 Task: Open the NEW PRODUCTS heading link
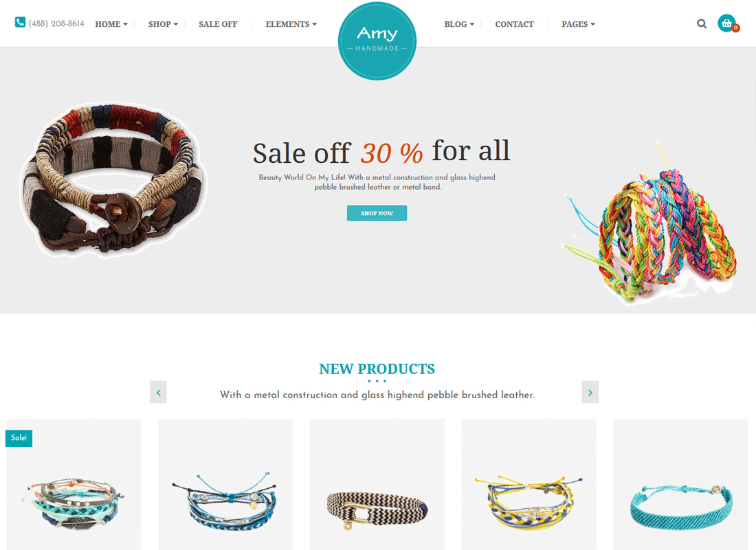(377, 369)
